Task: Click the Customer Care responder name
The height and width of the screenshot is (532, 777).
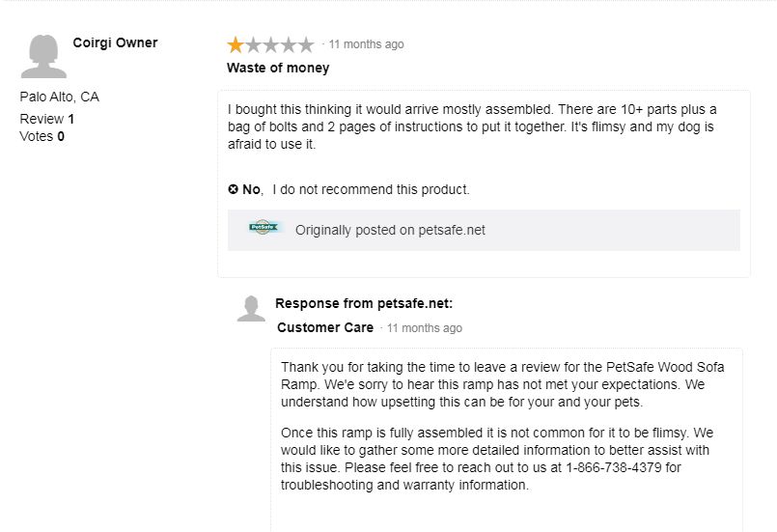Action: pyautogui.click(x=325, y=327)
